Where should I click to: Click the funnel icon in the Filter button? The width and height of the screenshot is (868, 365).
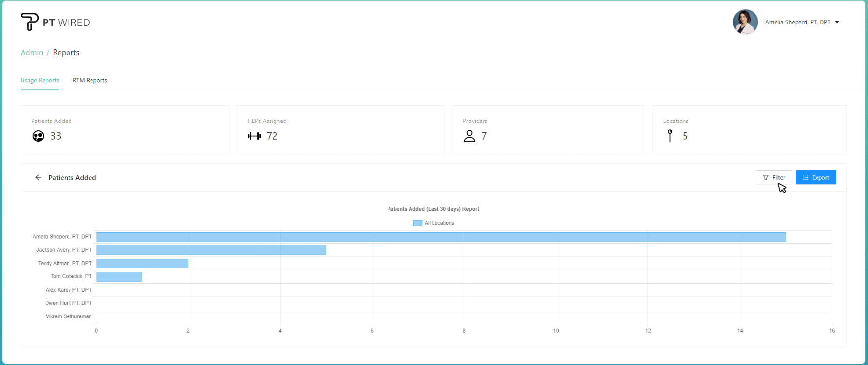766,178
